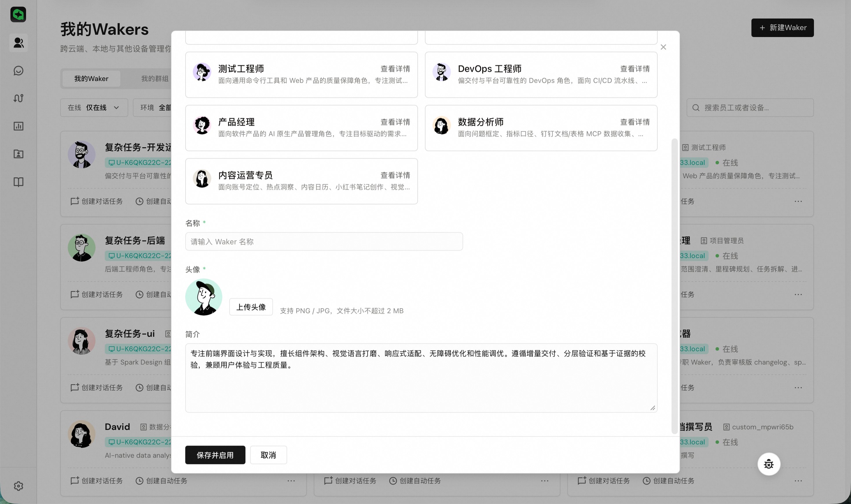Image resolution: width=851 pixels, height=504 pixels.
Task: Open the book icon in sidebar
Action: (18, 182)
